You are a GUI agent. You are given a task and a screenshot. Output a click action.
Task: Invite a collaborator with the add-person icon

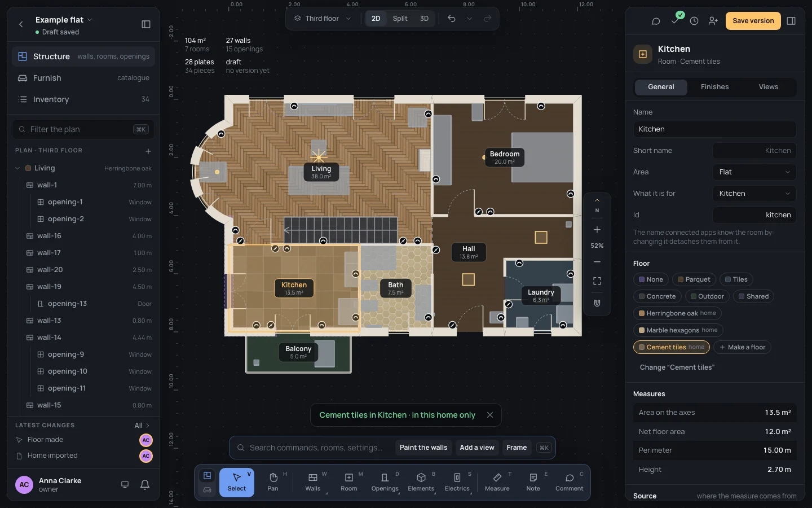[x=713, y=21]
